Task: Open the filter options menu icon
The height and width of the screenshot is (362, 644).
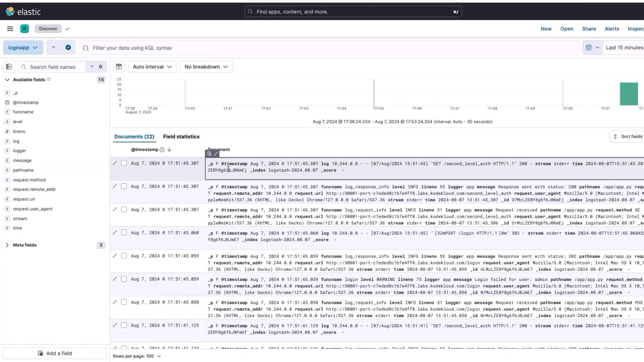Action: 53,48
